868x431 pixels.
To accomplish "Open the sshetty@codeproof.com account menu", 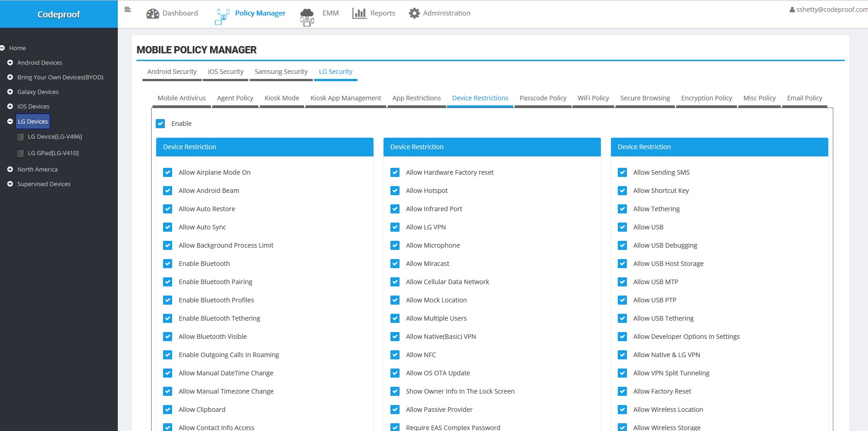I will pyautogui.click(x=829, y=10).
